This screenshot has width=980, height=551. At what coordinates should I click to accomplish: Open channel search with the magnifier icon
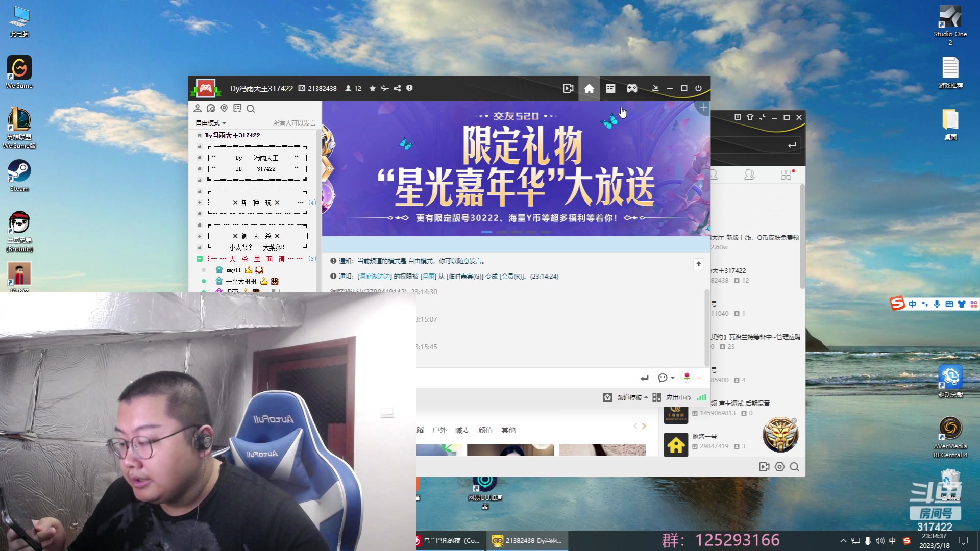click(251, 108)
